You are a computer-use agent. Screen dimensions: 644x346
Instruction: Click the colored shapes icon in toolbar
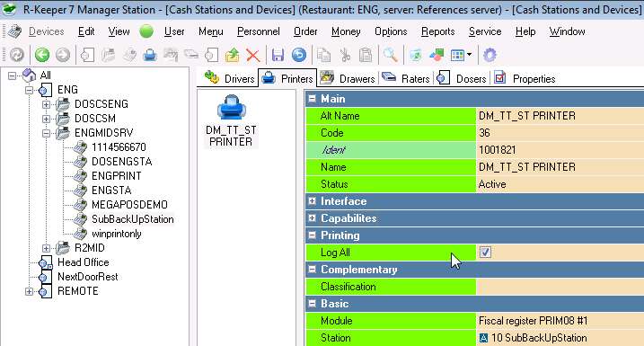437,55
